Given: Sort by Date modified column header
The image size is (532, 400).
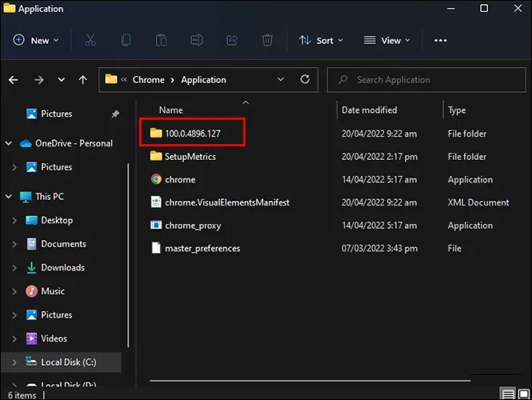Looking at the screenshot, I should (x=369, y=110).
